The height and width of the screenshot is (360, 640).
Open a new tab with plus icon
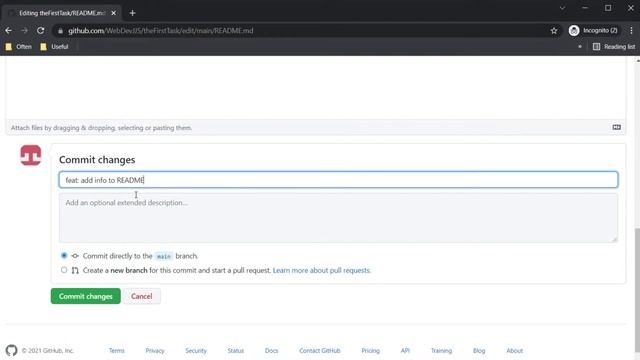(132, 13)
